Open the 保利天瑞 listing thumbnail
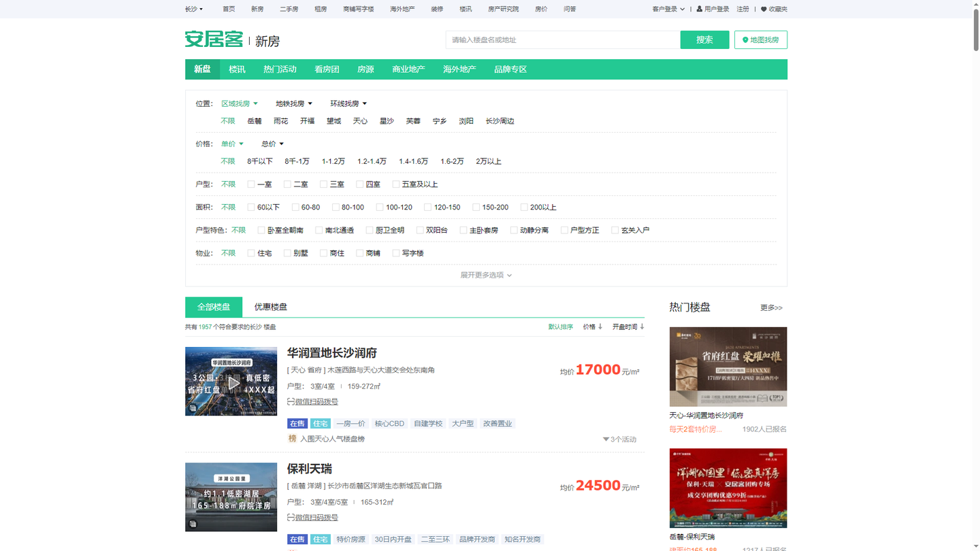 coord(231,497)
